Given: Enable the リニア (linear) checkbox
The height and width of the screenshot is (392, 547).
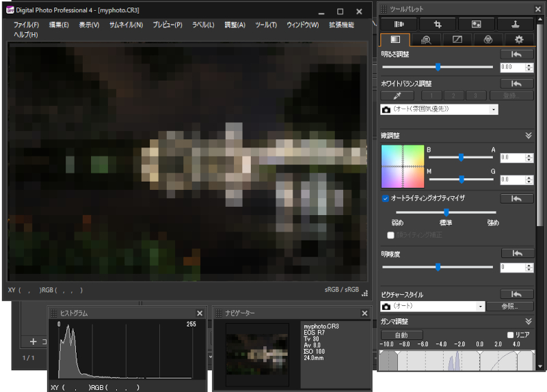Looking at the screenshot, I should [510, 335].
